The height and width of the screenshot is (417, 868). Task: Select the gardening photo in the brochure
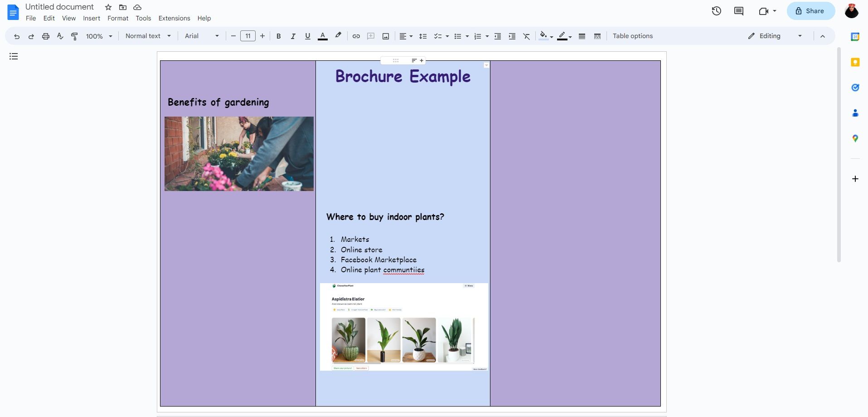pyautogui.click(x=239, y=154)
